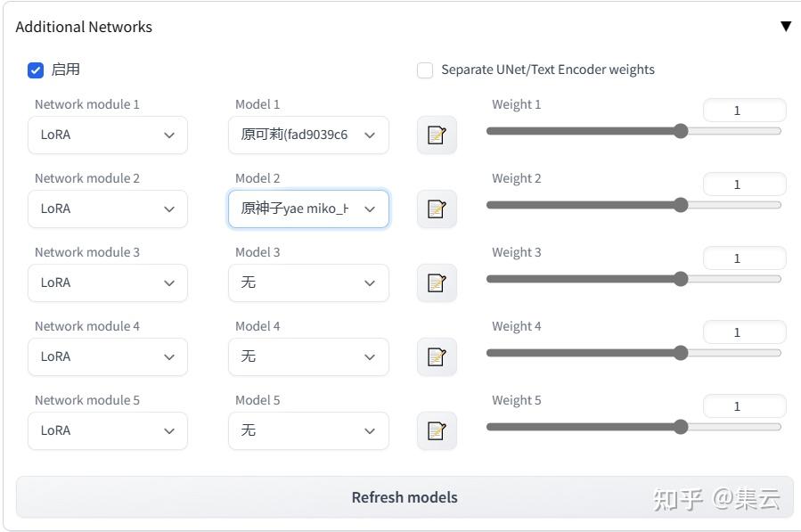This screenshot has height=532, width=801.
Task: Open the Network module 1 dropdown
Action: coord(108,135)
